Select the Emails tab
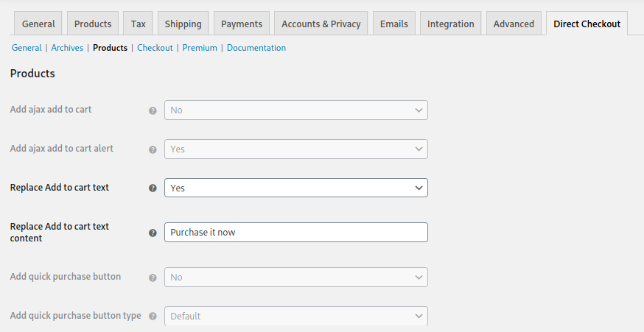The height and width of the screenshot is (332, 644). 394,24
